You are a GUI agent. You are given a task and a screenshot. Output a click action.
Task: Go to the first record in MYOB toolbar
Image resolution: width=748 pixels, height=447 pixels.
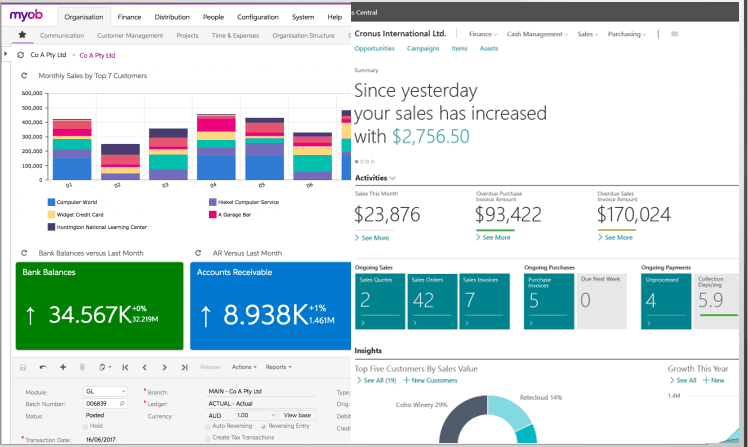pos(125,367)
